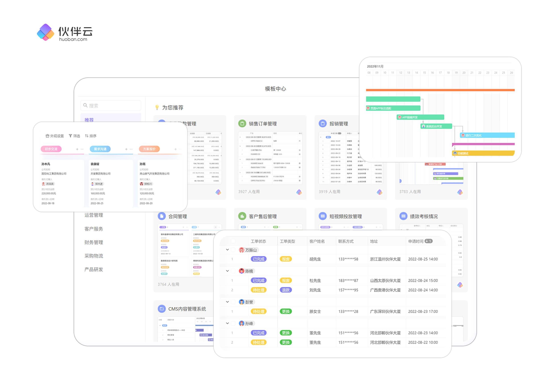
Task: Click the 销售订单管理 green template icon
Action: (x=242, y=123)
